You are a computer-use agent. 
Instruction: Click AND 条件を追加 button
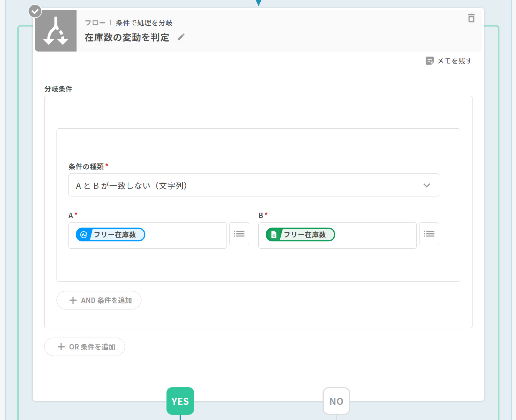tap(99, 300)
